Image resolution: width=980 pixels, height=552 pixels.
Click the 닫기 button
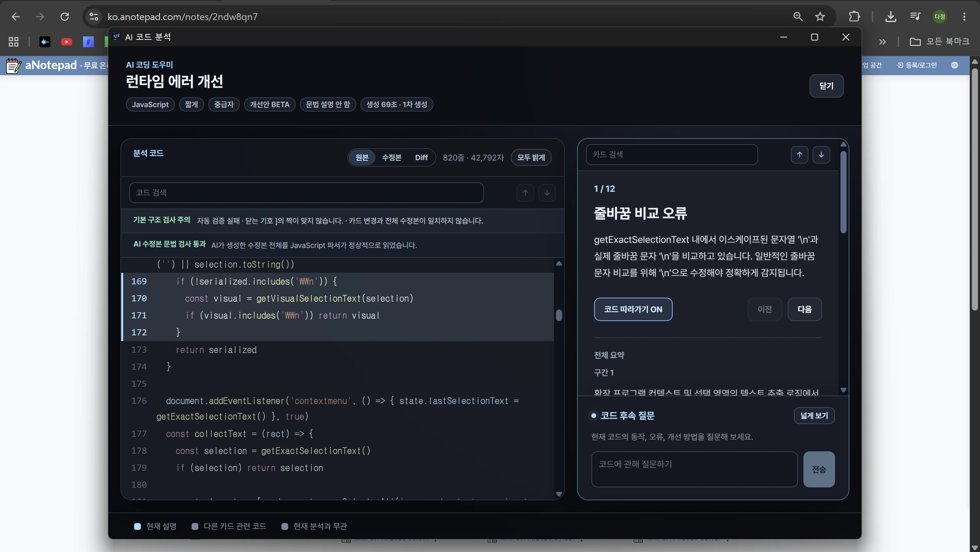pyautogui.click(x=826, y=86)
